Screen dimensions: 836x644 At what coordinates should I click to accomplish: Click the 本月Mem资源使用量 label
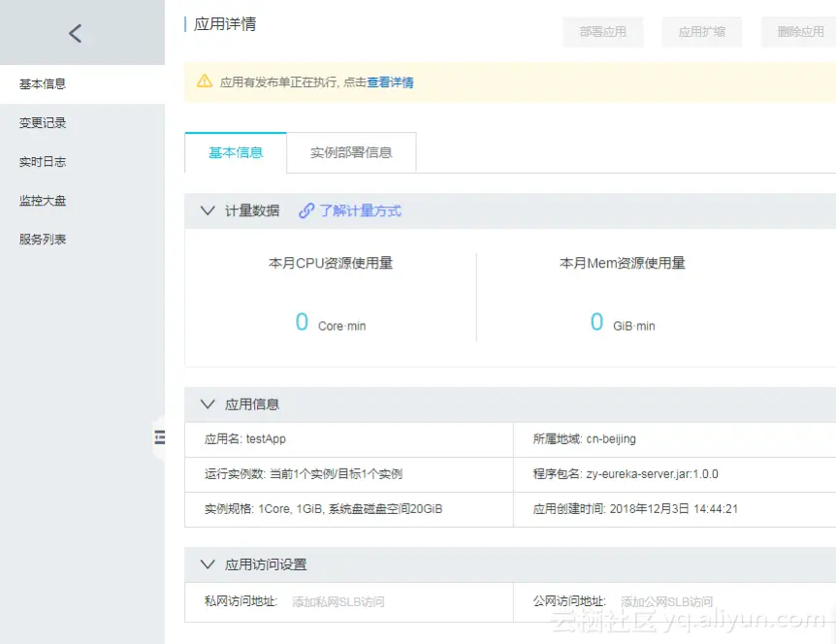623,263
